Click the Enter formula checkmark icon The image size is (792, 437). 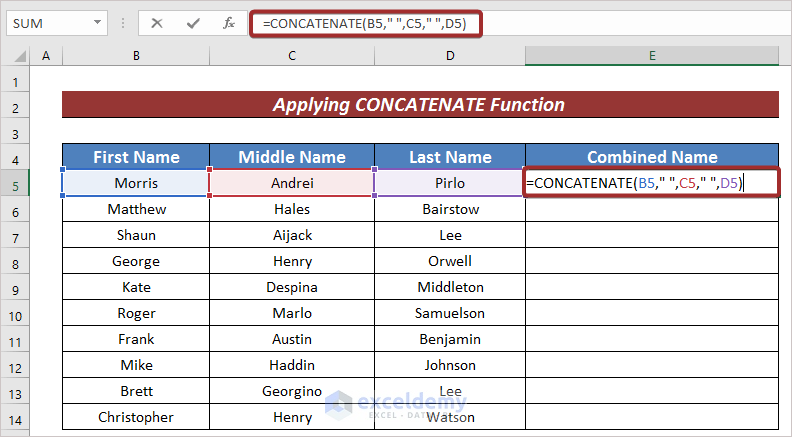point(193,23)
